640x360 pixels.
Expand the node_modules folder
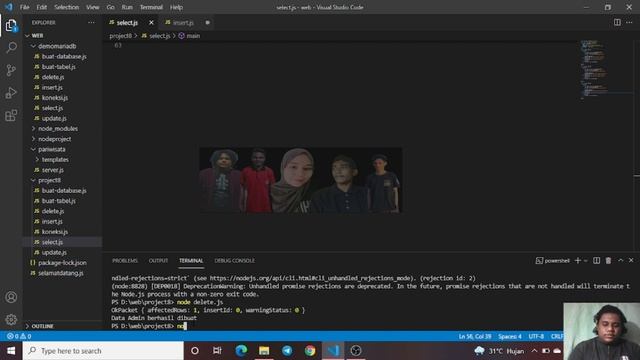(33, 129)
